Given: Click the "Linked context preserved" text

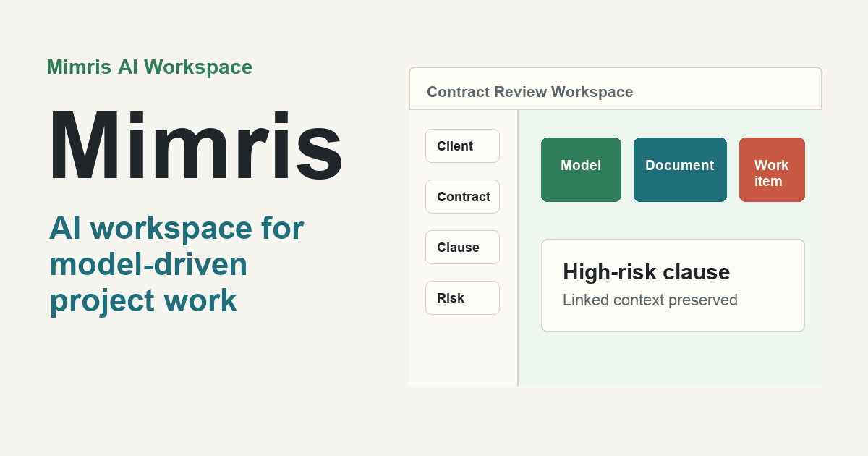Looking at the screenshot, I should (x=650, y=300).
